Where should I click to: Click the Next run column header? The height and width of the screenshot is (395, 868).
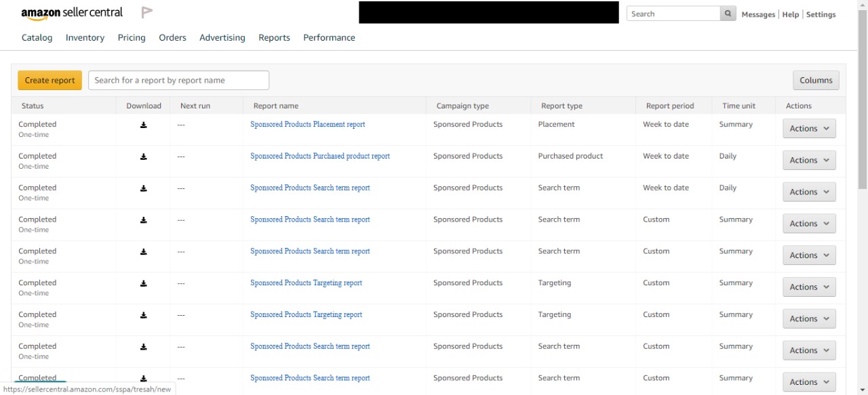(195, 106)
